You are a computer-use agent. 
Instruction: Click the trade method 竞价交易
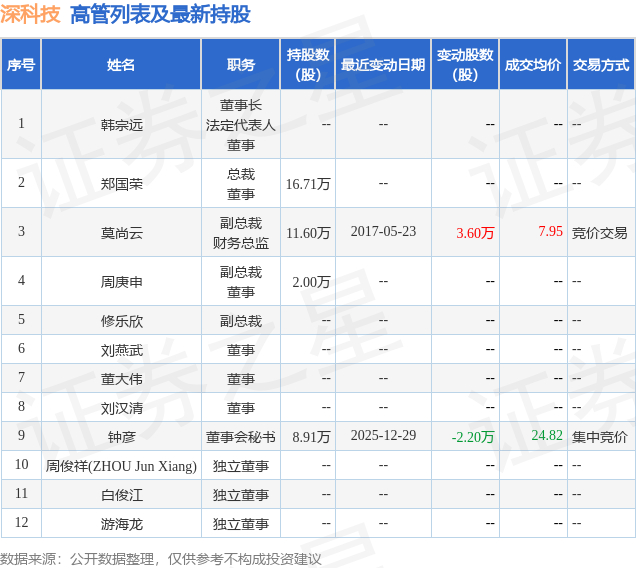click(x=599, y=233)
